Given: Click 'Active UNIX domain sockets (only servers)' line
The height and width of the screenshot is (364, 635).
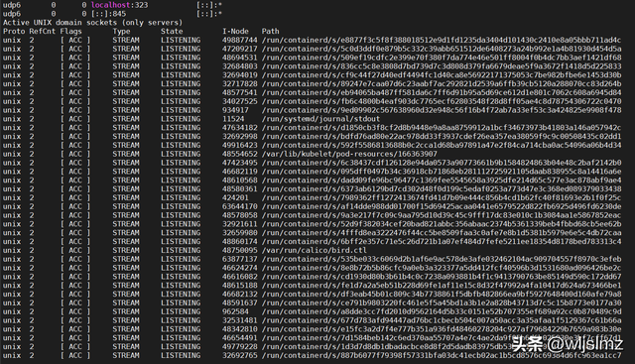Looking at the screenshot, I should click(92, 23).
